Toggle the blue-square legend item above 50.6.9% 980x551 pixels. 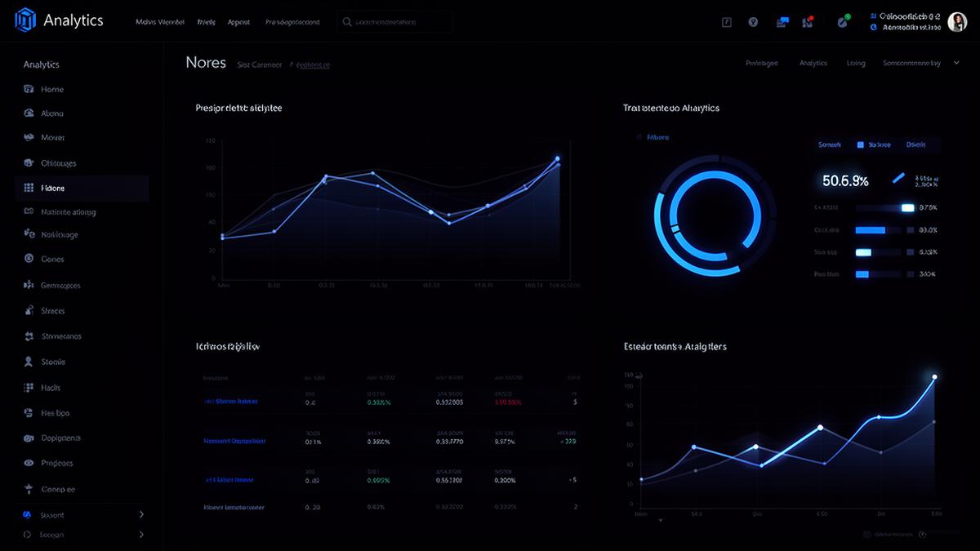(x=874, y=144)
